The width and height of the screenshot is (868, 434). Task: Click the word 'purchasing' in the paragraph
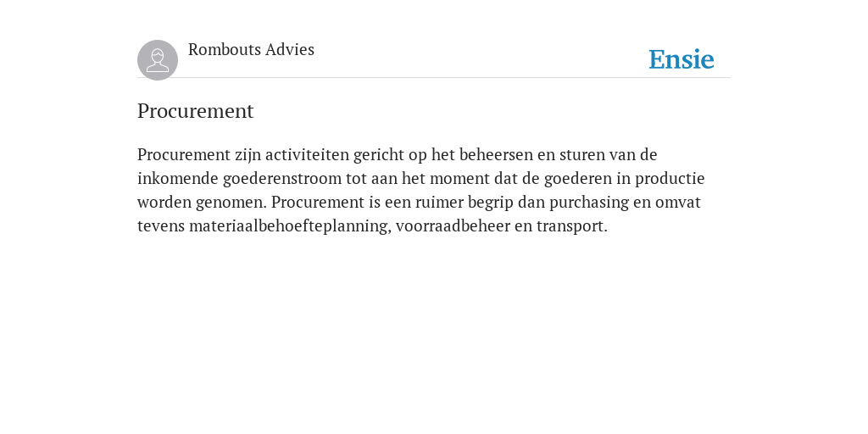[589, 203]
